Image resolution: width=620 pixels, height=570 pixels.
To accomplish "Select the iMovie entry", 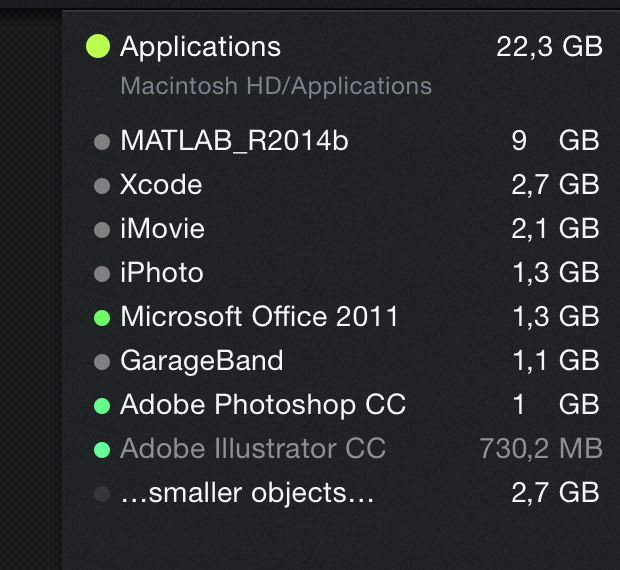I will pos(163,229).
